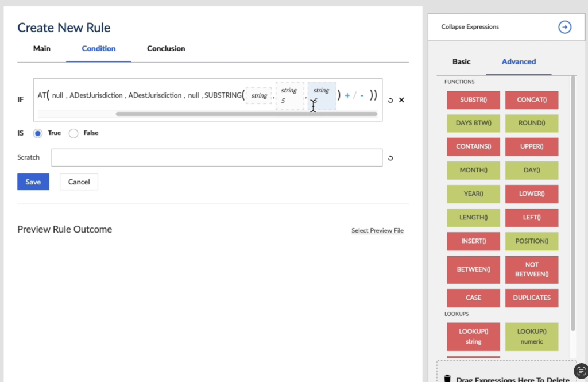This screenshot has height=382, width=588.
Task: Switch to the Main tab
Action: [x=41, y=49]
